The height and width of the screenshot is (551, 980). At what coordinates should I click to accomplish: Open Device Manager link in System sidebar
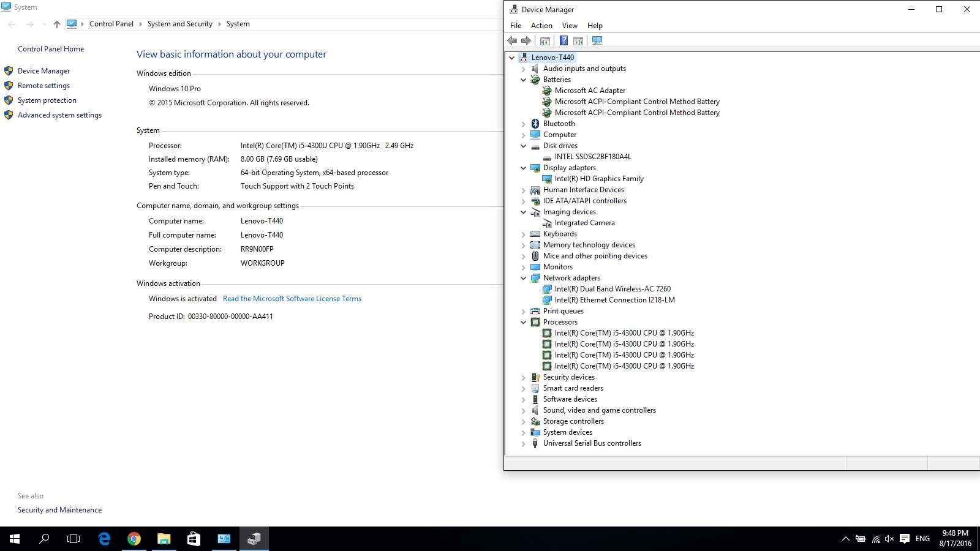pos(43,71)
